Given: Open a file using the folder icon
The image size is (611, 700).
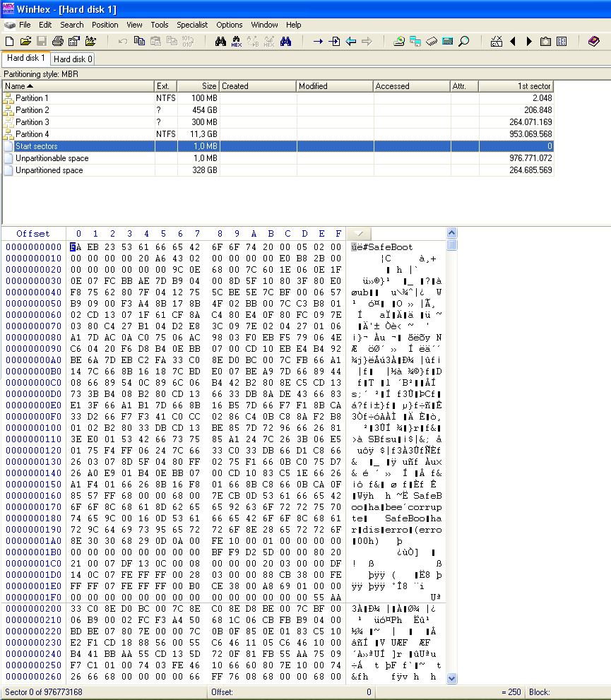Looking at the screenshot, I should [25, 42].
